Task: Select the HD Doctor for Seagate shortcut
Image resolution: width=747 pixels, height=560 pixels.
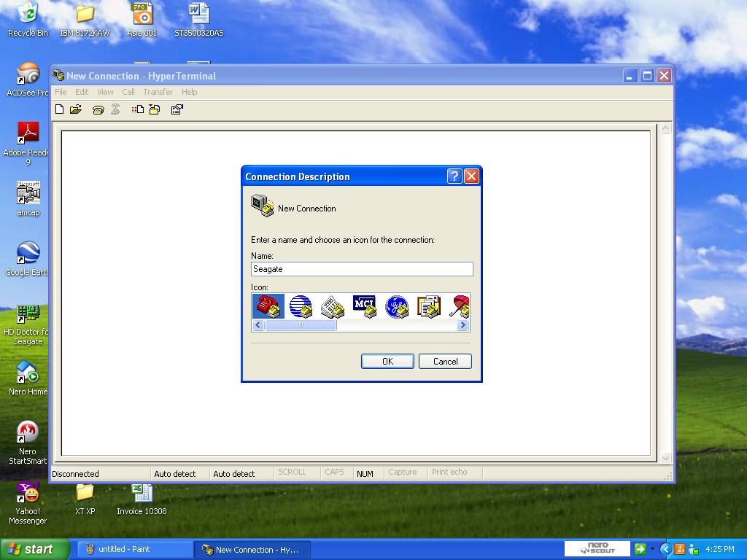Action: tap(26, 325)
